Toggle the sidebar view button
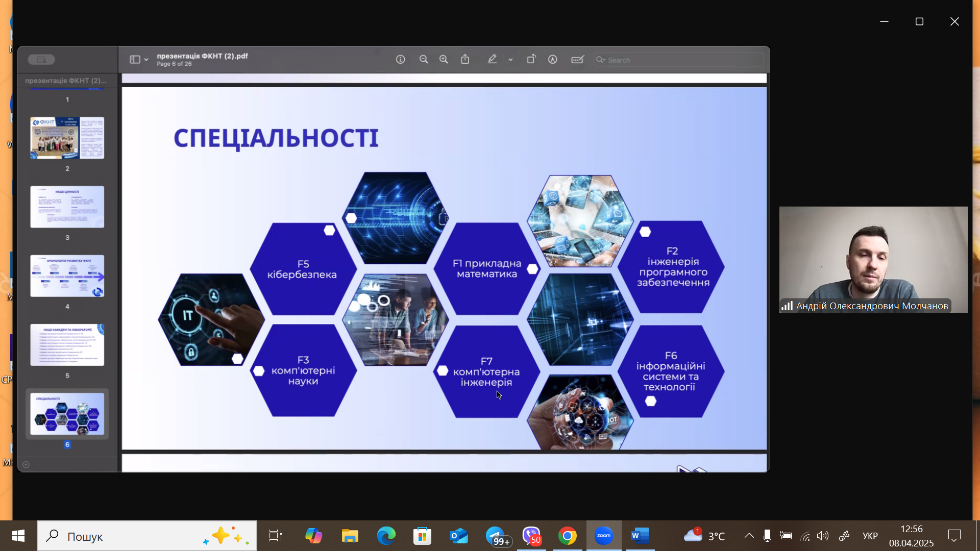The width and height of the screenshot is (980, 551). 135,60
